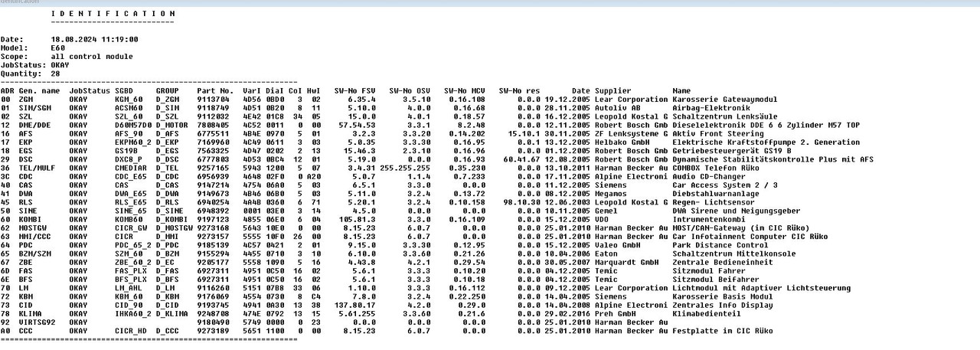Click the name 'Karosserie Gatewaymodul'

pyautogui.click(x=725, y=100)
